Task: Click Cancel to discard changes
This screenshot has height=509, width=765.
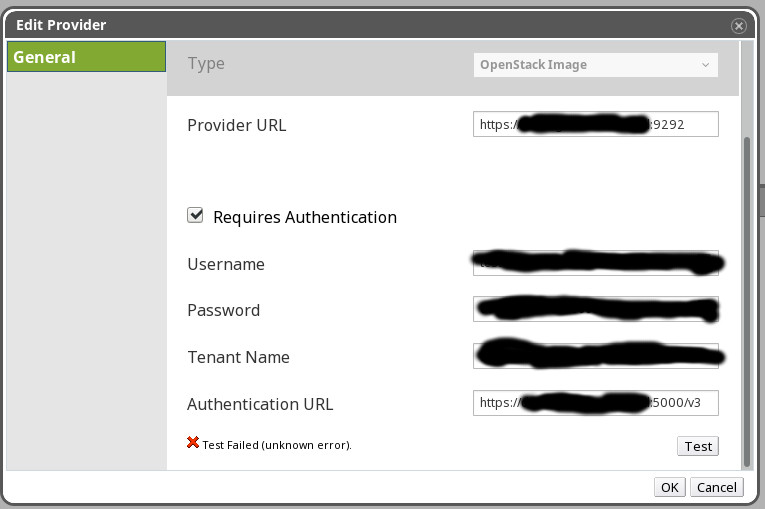Action: pos(717,487)
